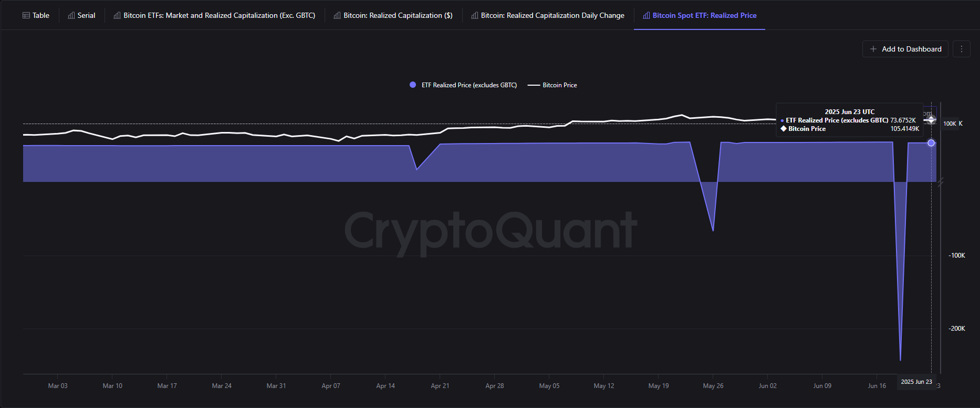
Task: Click the Serial tab chart icon
Action: click(71, 16)
